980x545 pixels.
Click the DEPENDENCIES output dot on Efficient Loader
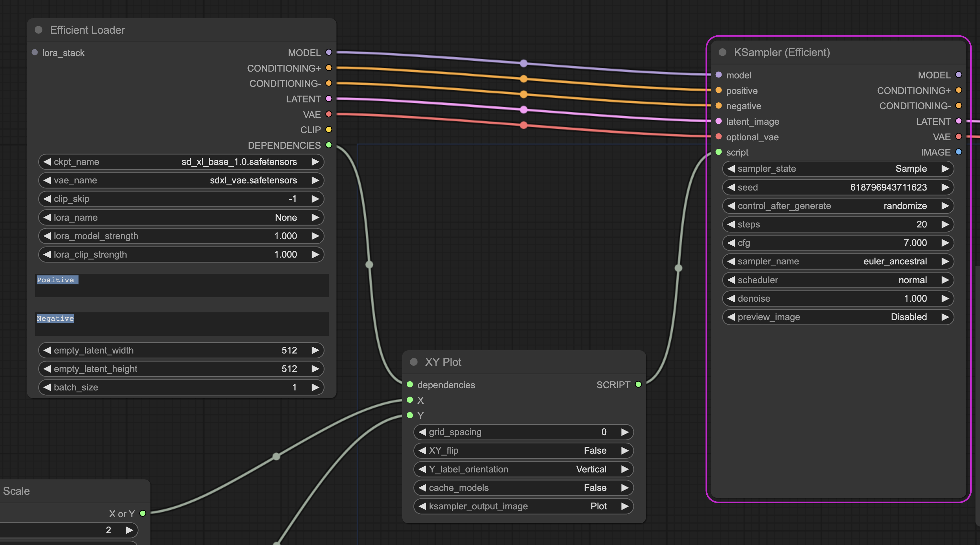328,145
